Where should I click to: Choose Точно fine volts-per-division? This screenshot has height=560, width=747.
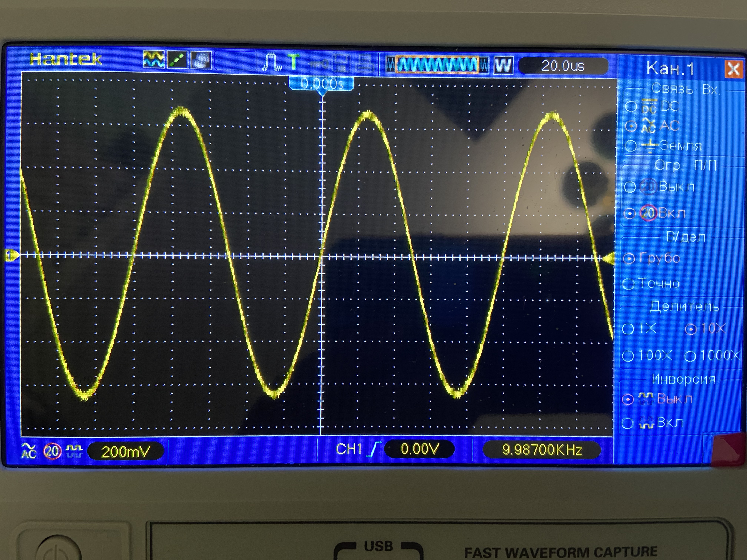tap(628, 284)
